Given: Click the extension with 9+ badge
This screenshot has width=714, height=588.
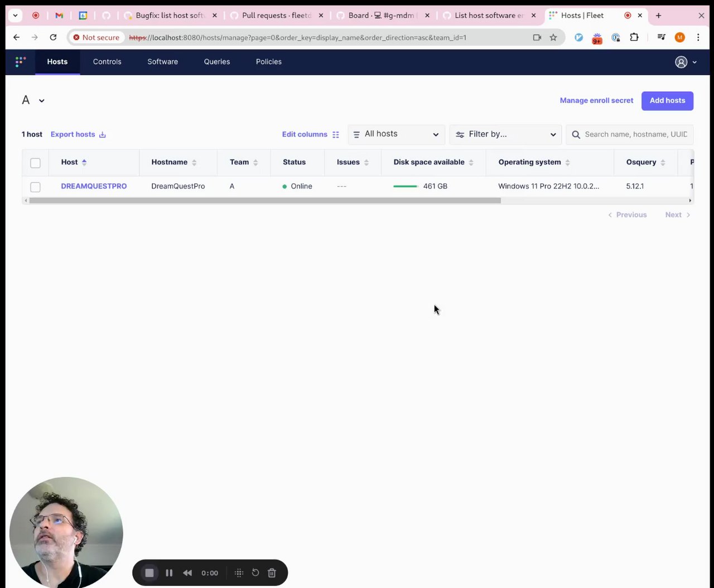Looking at the screenshot, I should click(x=597, y=38).
